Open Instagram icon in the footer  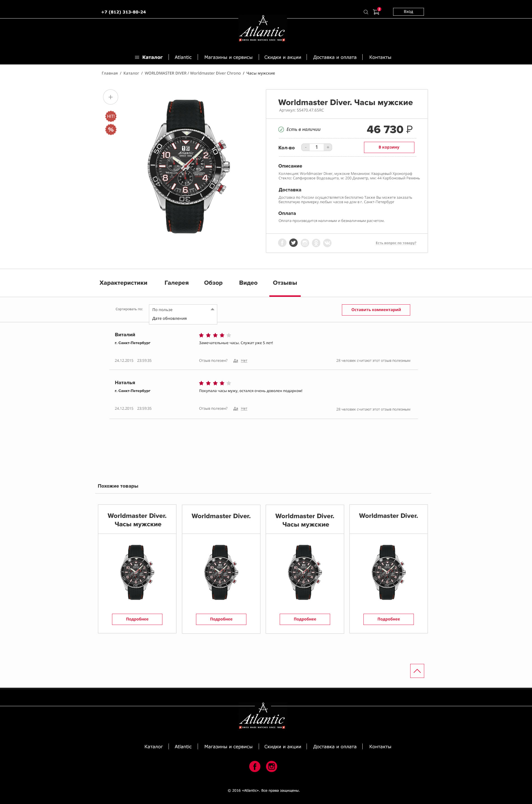(x=271, y=766)
